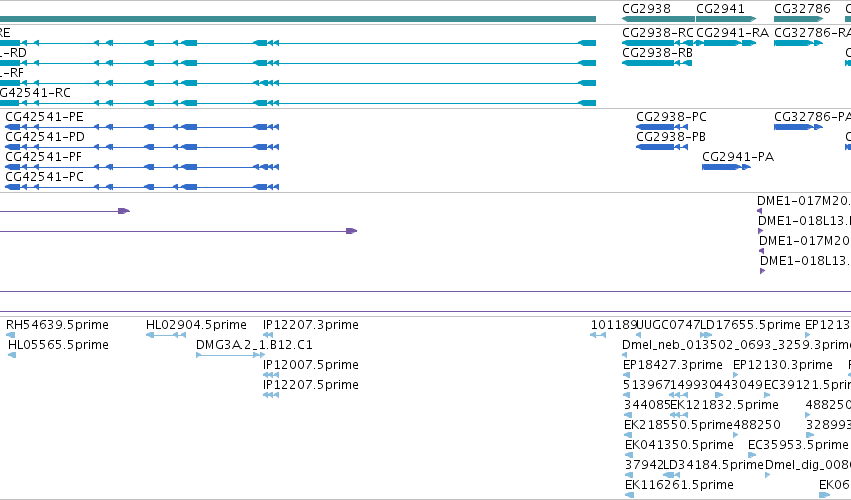The width and height of the screenshot is (851, 500).
Task: Select EST label EK041350.5prime
Action: point(679,445)
